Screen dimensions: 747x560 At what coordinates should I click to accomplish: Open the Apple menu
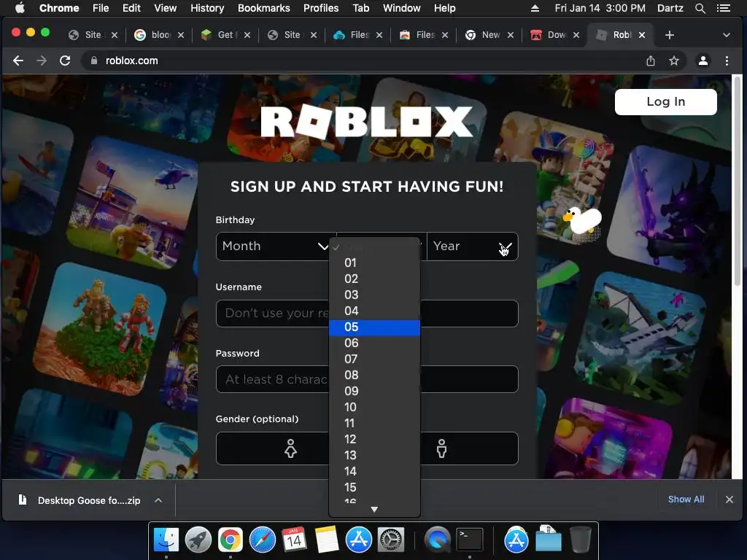click(x=20, y=8)
